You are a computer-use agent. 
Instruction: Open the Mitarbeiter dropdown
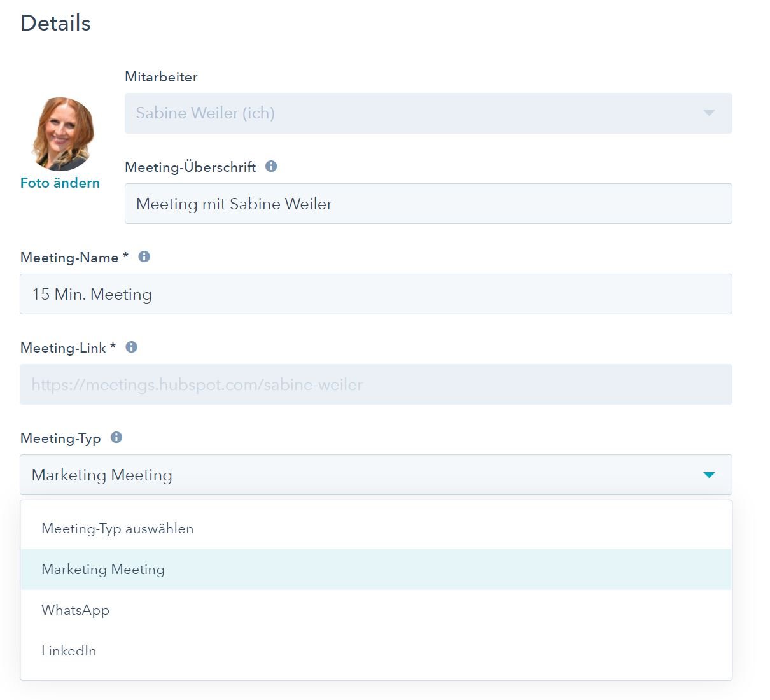coord(428,113)
